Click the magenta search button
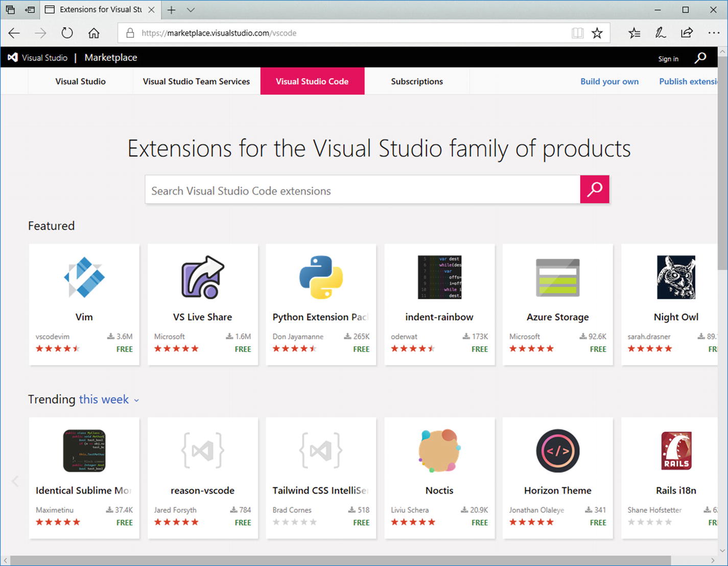The image size is (728, 566). click(x=594, y=190)
